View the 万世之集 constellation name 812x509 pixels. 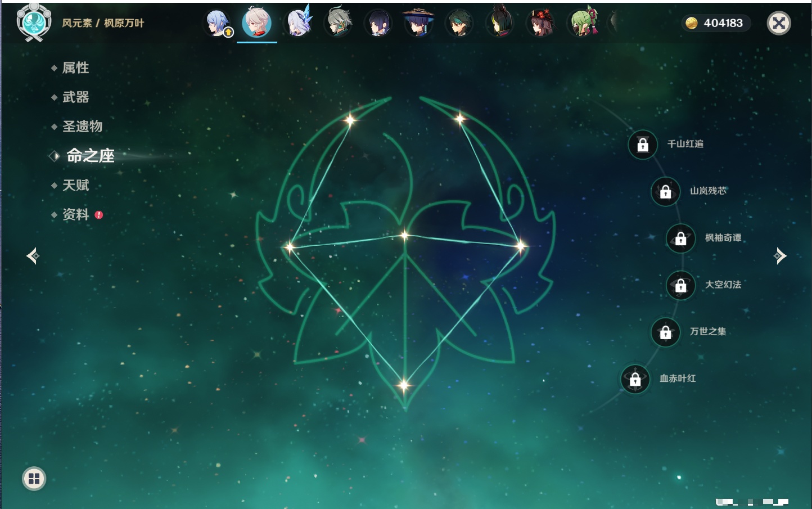point(709,331)
